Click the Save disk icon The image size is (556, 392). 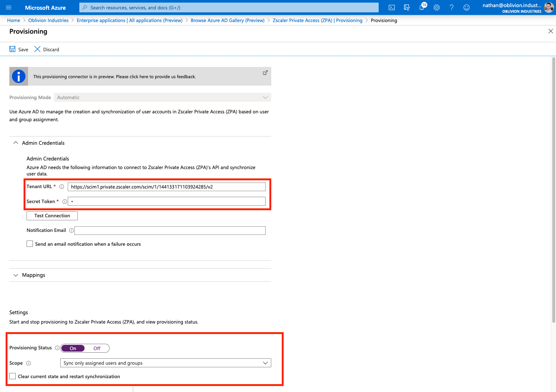13,49
